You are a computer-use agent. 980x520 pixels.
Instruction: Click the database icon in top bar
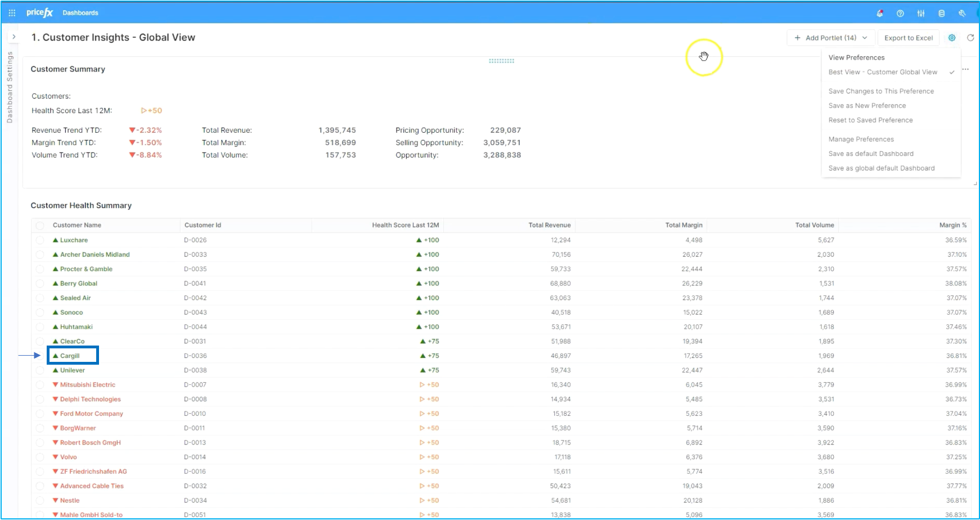pyautogui.click(x=941, y=13)
